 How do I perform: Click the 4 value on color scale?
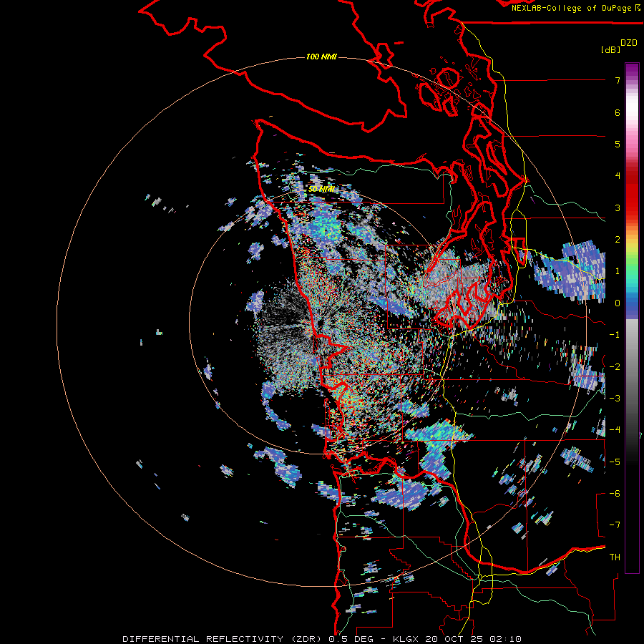618,176
